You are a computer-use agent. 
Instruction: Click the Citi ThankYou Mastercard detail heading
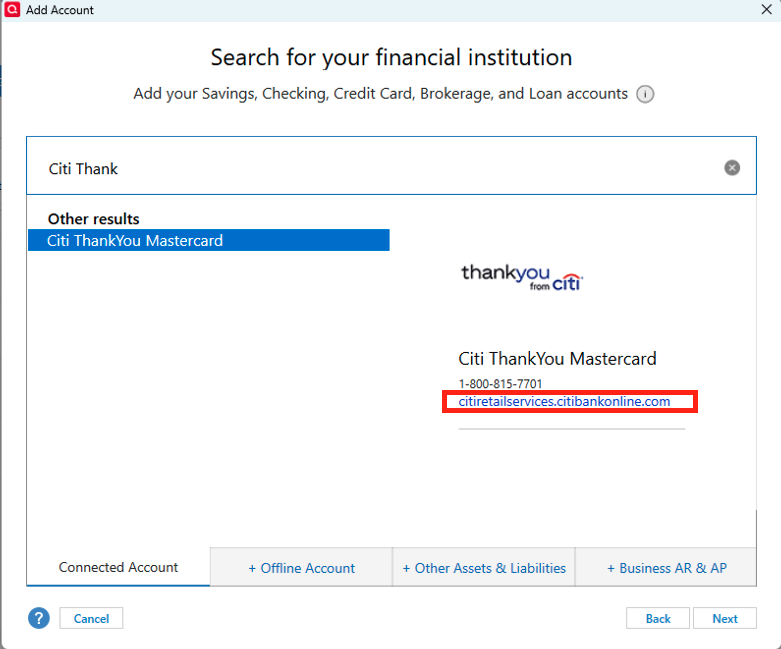(x=557, y=359)
